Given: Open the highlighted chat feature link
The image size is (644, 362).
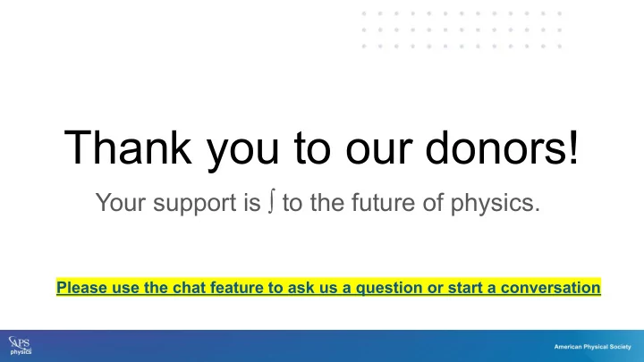Looking at the screenshot, I should coord(328,287).
